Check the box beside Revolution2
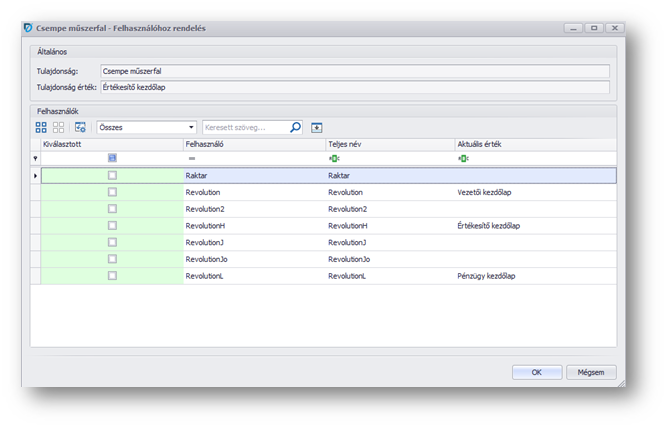668x429 pixels. click(x=112, y=208)
